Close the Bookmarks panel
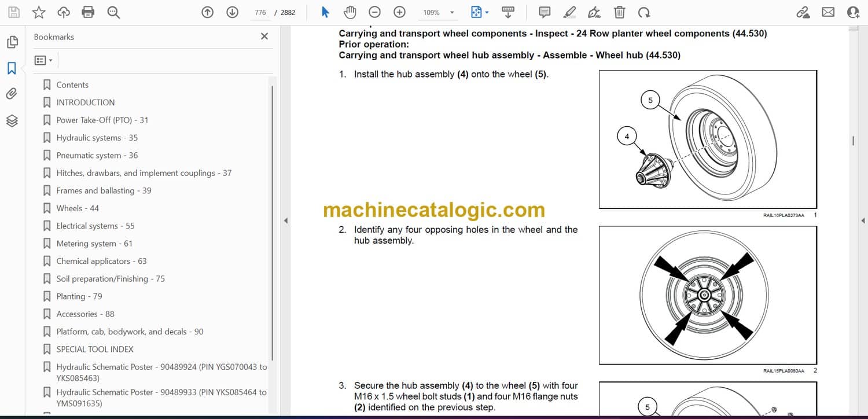 tap(264, 36)
